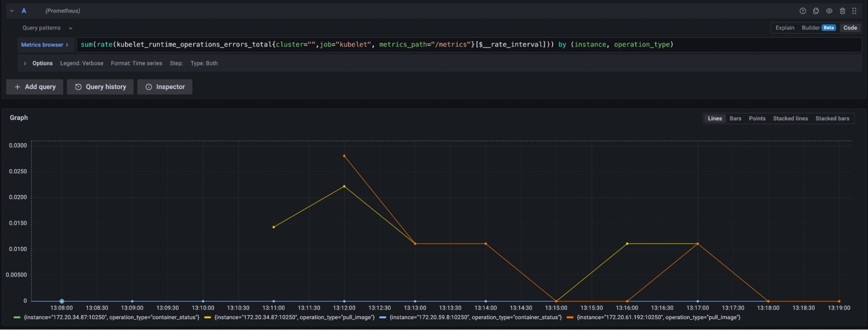
Task: Open the query help icon
Action: click(802, 11)
